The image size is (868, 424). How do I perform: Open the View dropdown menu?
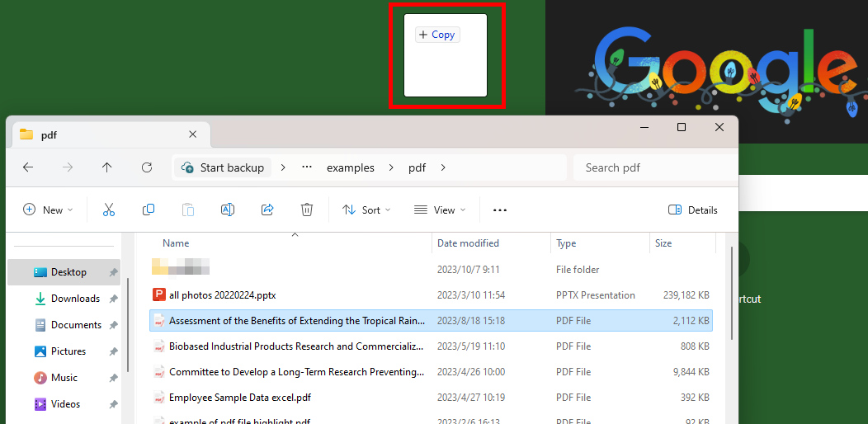[440, 210]
